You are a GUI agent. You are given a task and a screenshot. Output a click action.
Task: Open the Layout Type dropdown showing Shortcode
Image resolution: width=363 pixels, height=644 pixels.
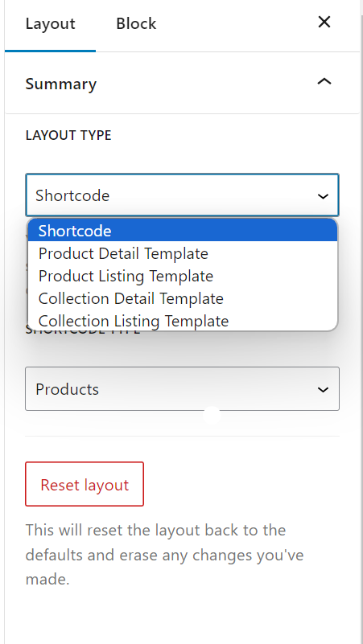coord(182,195)
